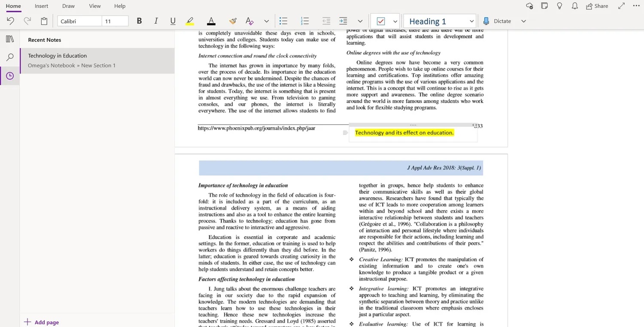The height and width of the screenshot is (327, 644).
Task: Toggle italic formatting
Action: (x=156, y=21)
